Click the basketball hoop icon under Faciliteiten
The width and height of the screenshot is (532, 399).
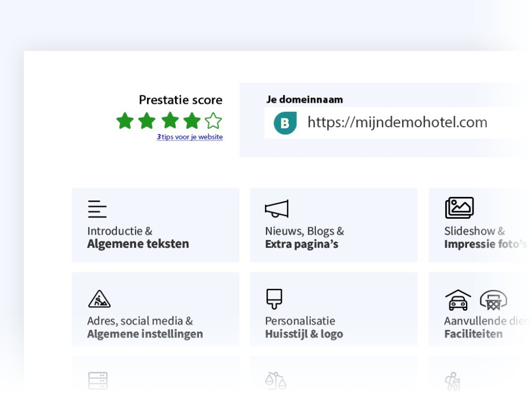point(495,301)
